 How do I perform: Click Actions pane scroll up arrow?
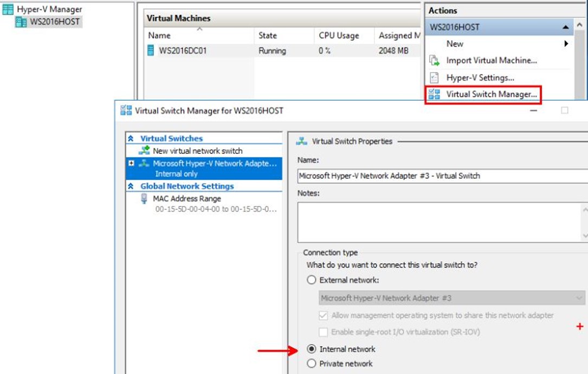click(580, 25)
